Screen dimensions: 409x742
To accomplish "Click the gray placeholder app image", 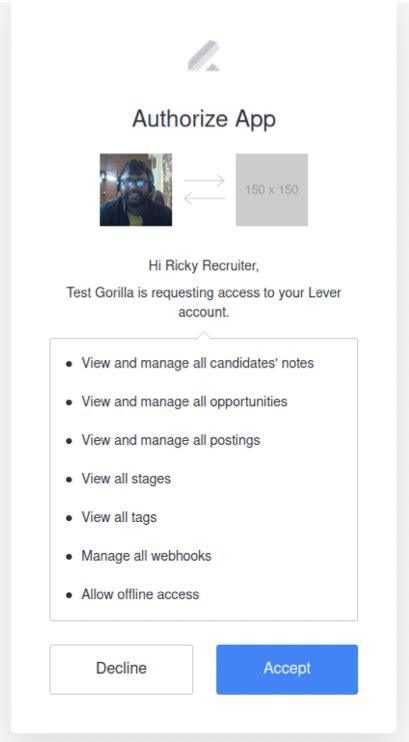I will click(272, 189).
